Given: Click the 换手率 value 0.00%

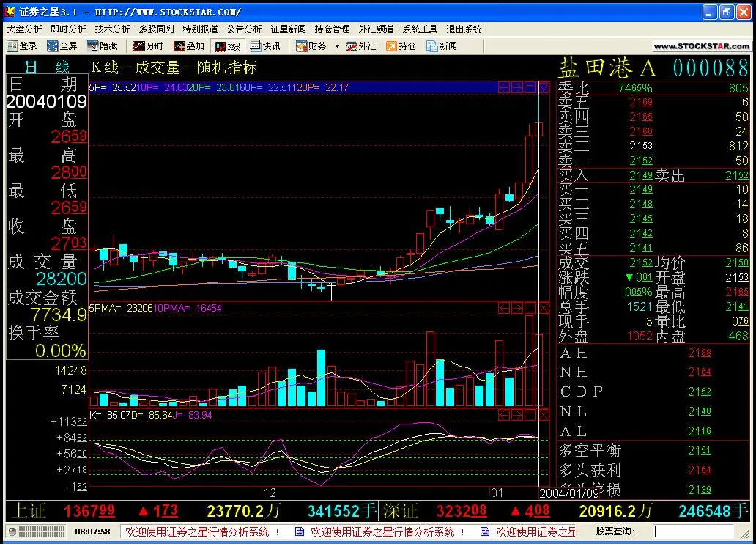Looking at the screenshot, I should (x=61, y=350).
